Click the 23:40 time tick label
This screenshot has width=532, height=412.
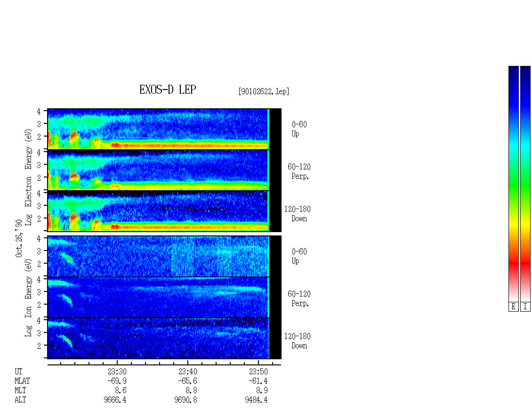click(x=188, y=372)
